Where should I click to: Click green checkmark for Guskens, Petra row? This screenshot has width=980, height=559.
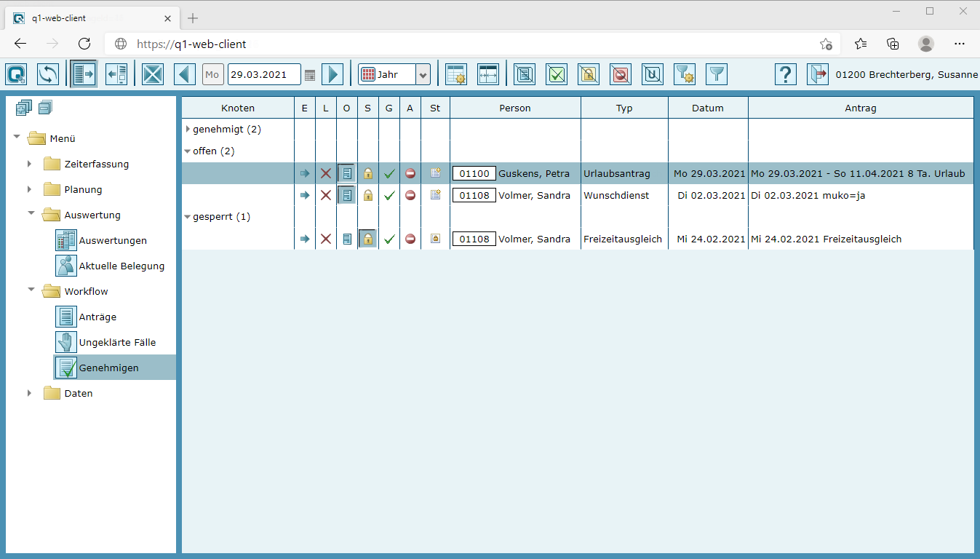pos(389,173)
